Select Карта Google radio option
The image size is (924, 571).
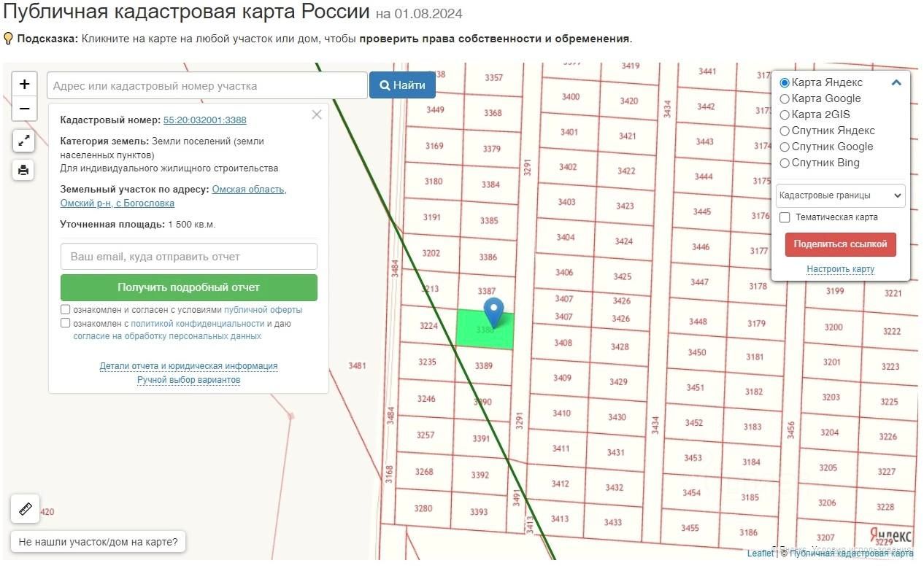[x=785, y=98]
